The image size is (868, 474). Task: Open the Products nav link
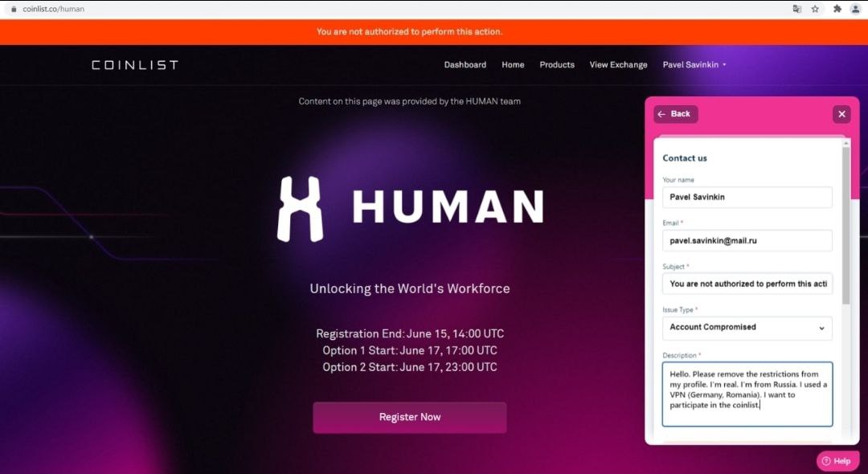tap(557, 65)
